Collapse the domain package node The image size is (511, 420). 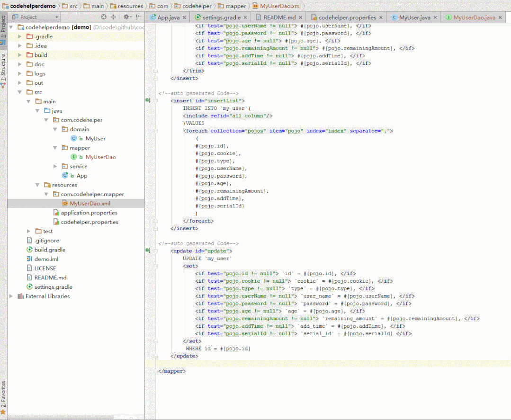(x=55, y=129)
